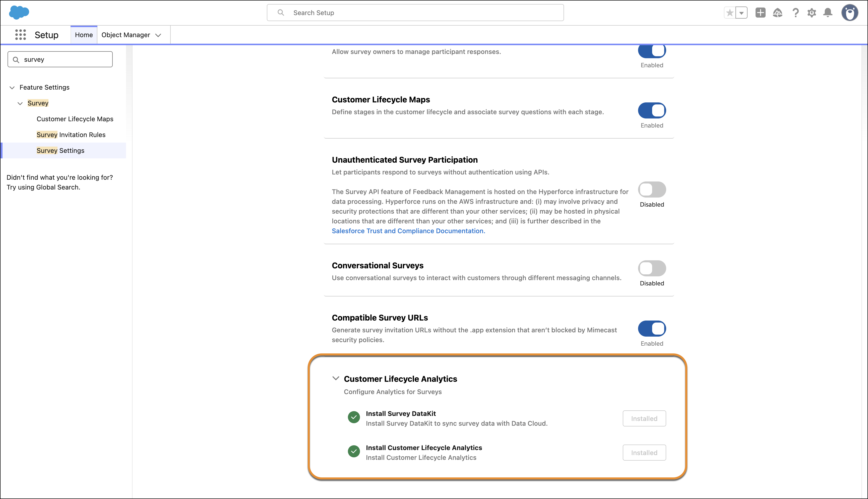Image resolution: width=868 pixels, height=499 pixels.
Task: Focus the Search Setup field
Action: (415, 13)
